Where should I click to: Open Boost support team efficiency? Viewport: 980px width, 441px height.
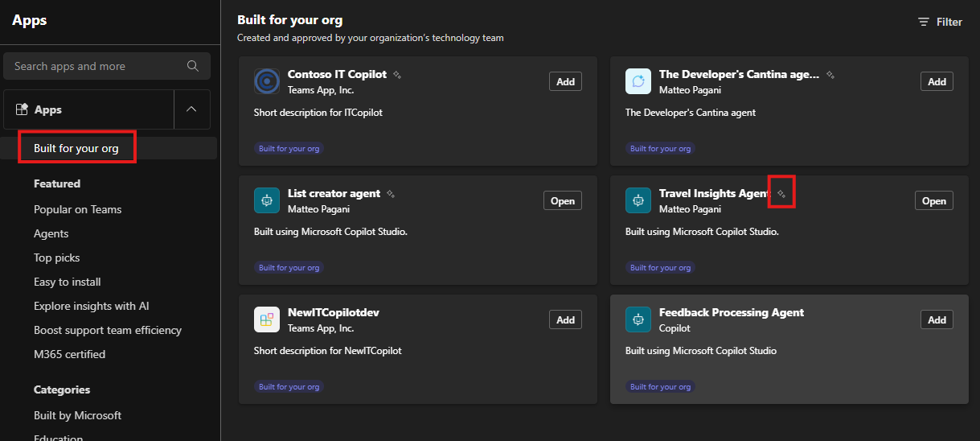coord(108,330)
